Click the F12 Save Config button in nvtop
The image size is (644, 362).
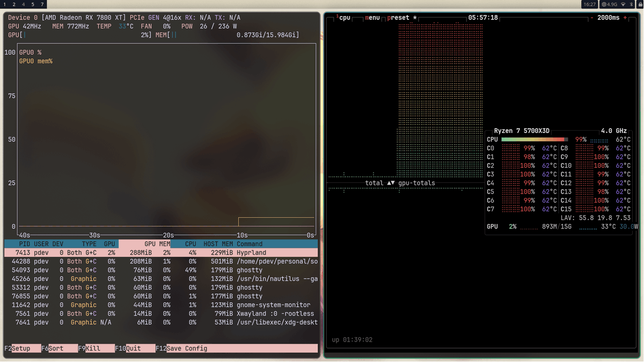[237, 349]
